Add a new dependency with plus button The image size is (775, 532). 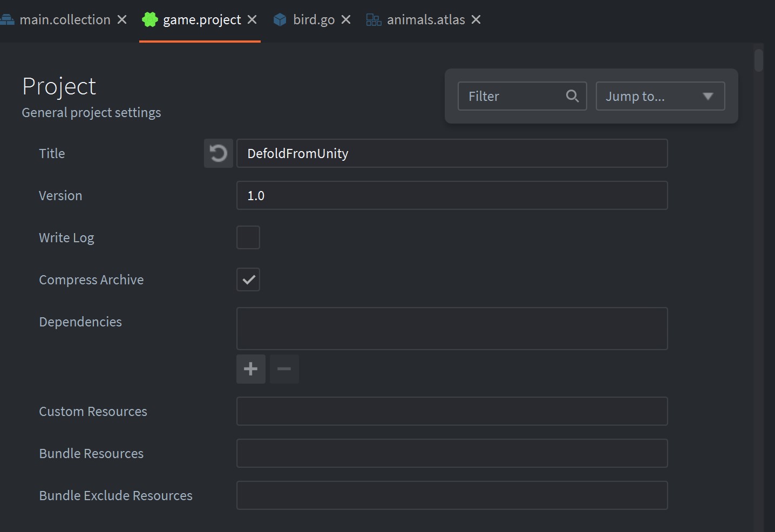tap(250, 369)
